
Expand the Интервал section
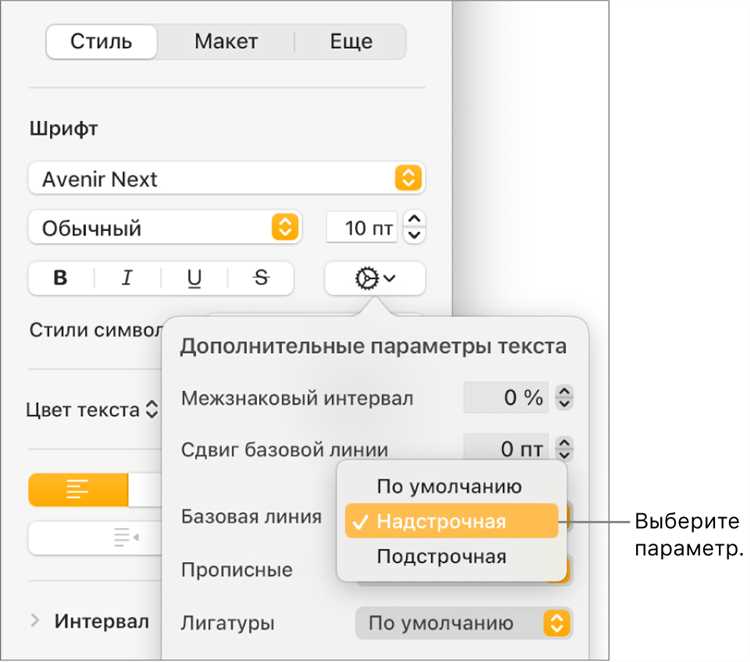click(x=36, y=621)
